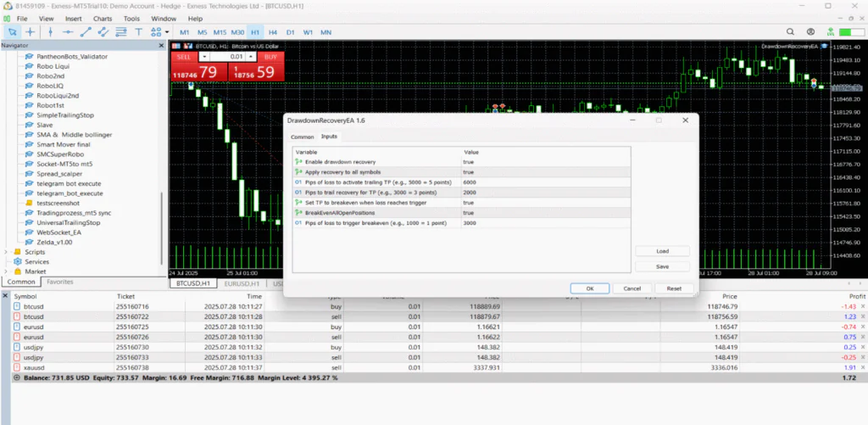Choose the horizontal line drawing tool
Screen dimensions: 868x425
point(68,32)
